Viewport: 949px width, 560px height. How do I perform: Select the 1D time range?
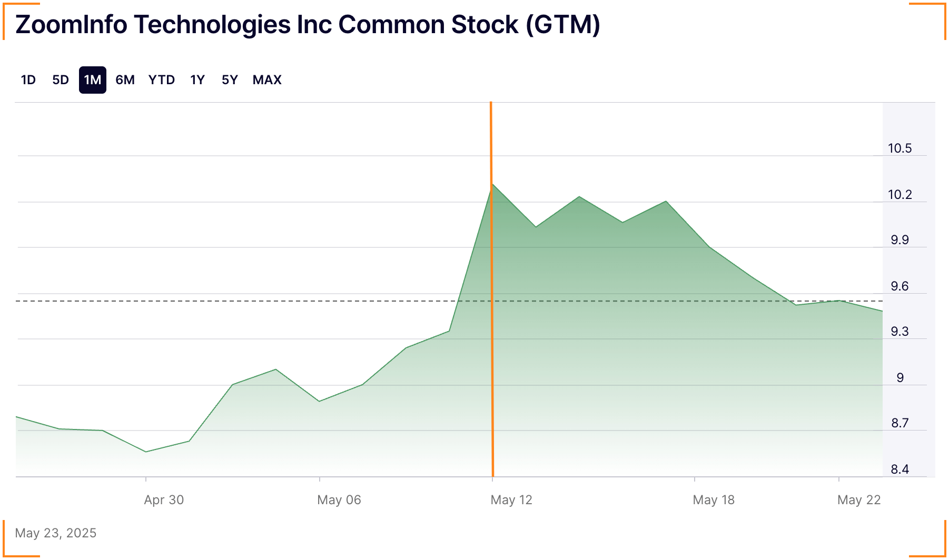point(28,79)
